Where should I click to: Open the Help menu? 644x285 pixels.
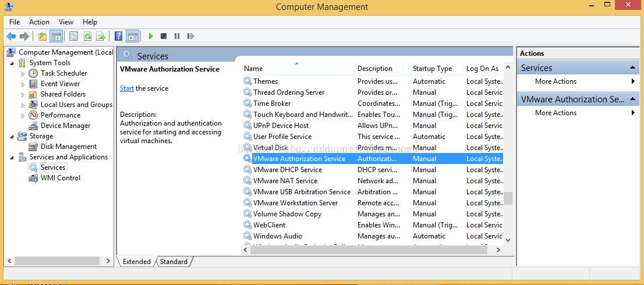90,22
